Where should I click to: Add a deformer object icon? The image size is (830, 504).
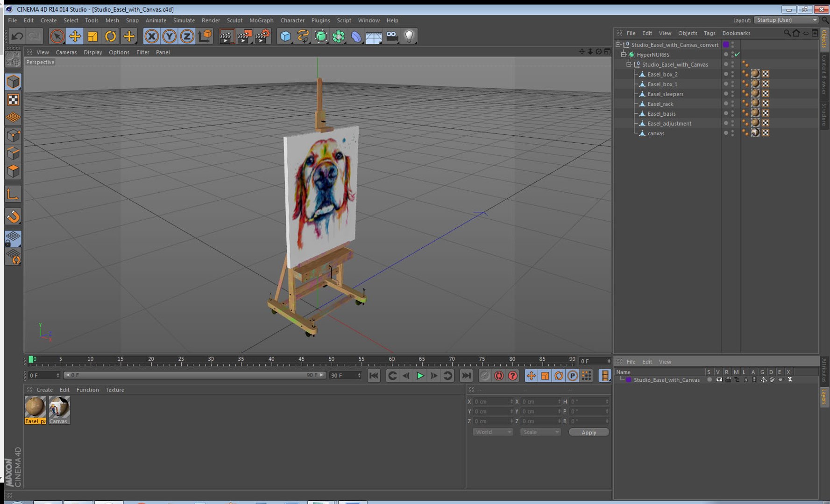coord(356,36)
